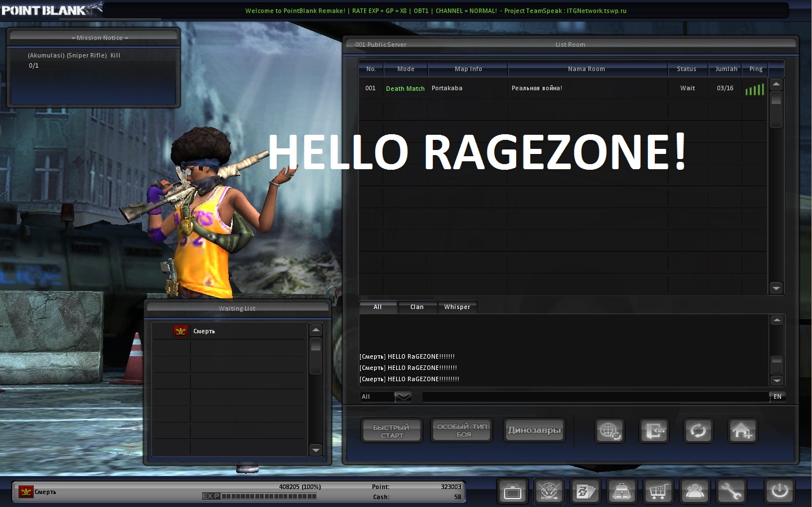Click the Динозавры button
The image size is (812, 507).
pyautogui.click(x=534, y=431)
